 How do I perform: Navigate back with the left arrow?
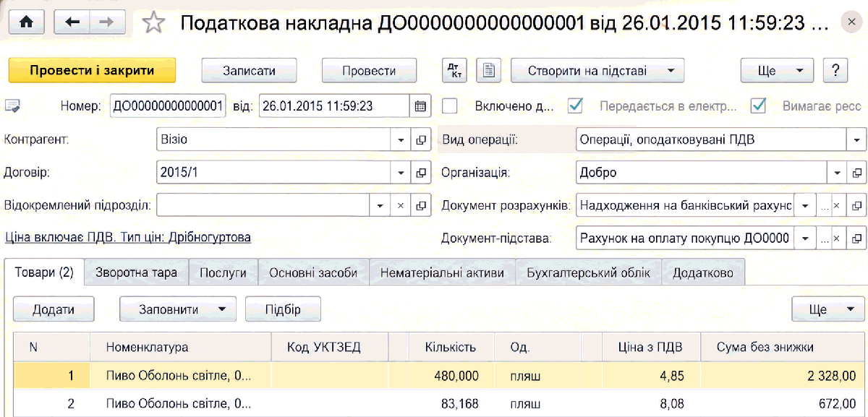coord(72,22)
